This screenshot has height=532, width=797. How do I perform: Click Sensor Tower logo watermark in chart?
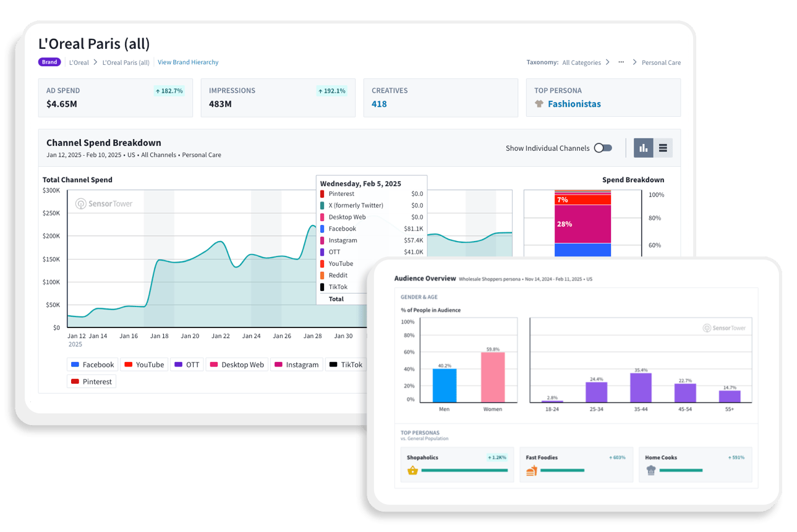pos(104,203)
